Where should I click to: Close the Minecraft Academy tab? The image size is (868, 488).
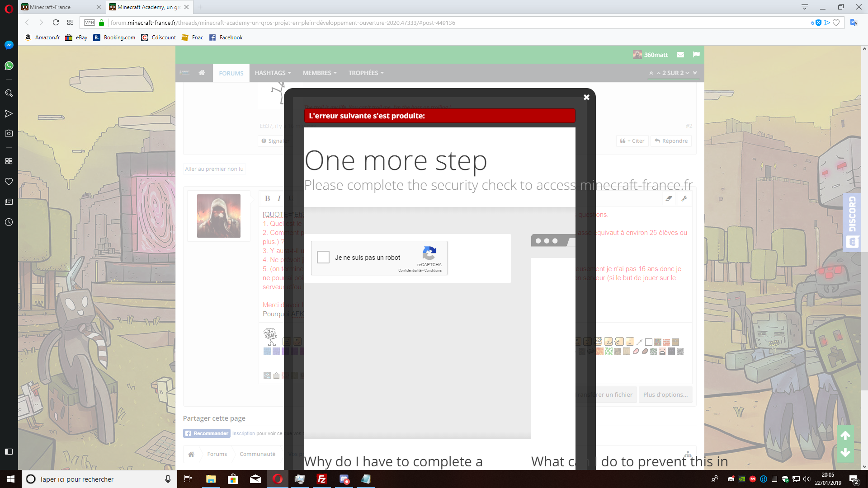186,7
